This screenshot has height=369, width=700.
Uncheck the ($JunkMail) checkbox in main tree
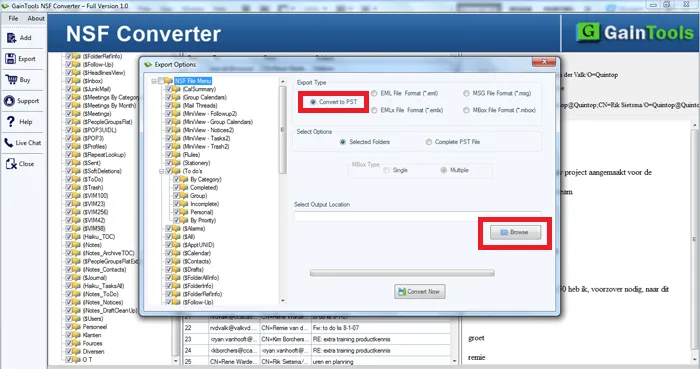tap(68, 89)
